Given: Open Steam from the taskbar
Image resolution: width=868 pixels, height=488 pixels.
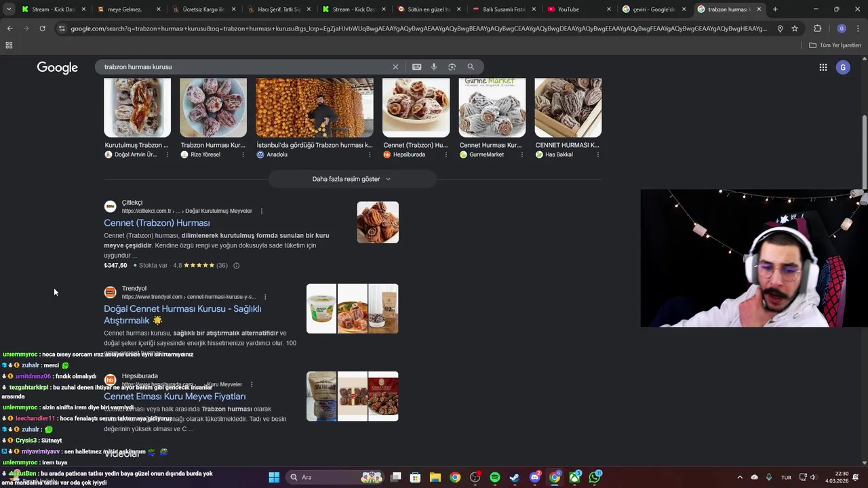Looking at the screenshot, I should click(x=515, y=477).
